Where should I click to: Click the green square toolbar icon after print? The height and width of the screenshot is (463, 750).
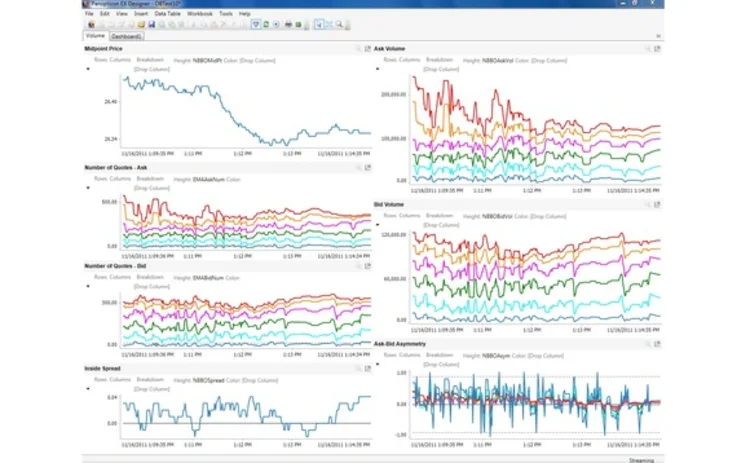pyautogui.click(x=298, y=24)
